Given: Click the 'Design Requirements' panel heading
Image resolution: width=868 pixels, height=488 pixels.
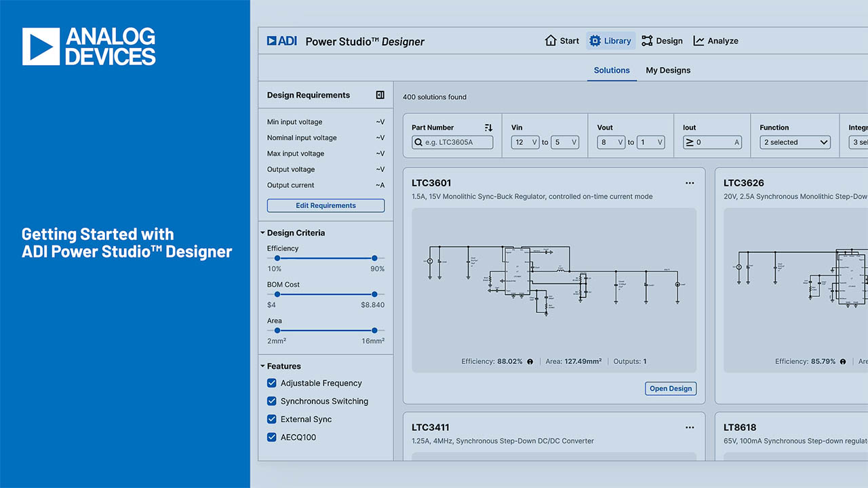Looking at the screenshot, I should point(309,96).
